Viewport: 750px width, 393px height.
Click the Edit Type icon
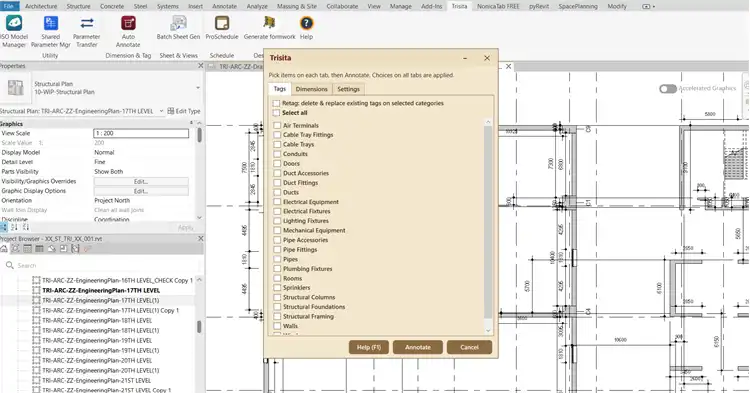(x=171, y=111)
